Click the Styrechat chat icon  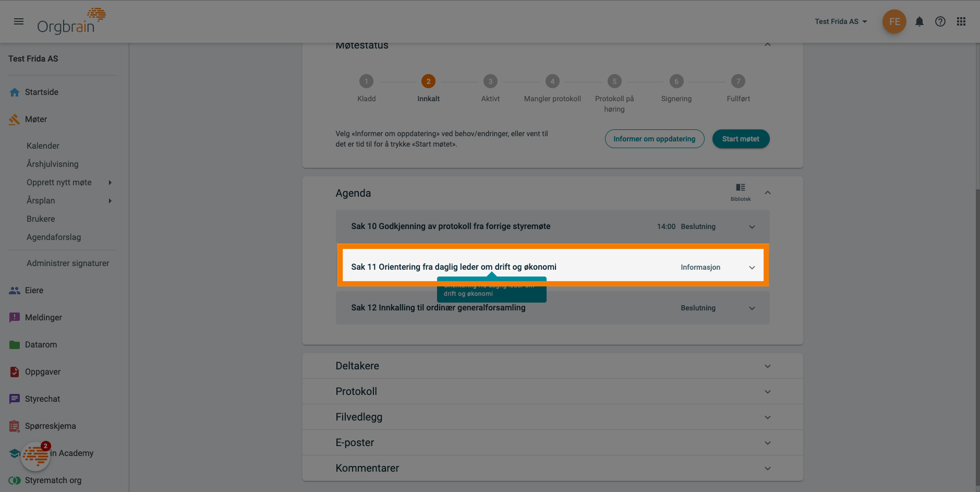click(x=15, y=399)
